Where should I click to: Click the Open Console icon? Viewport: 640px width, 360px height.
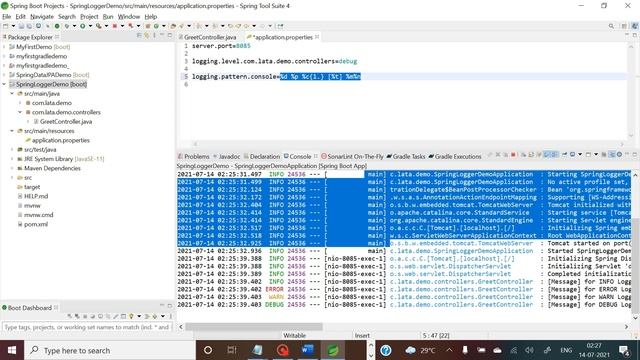(x=588, y=155)
